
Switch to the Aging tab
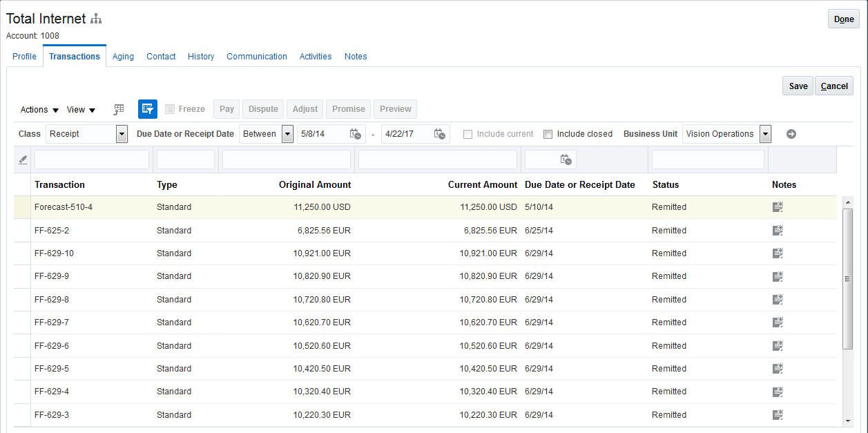point(123,57)
